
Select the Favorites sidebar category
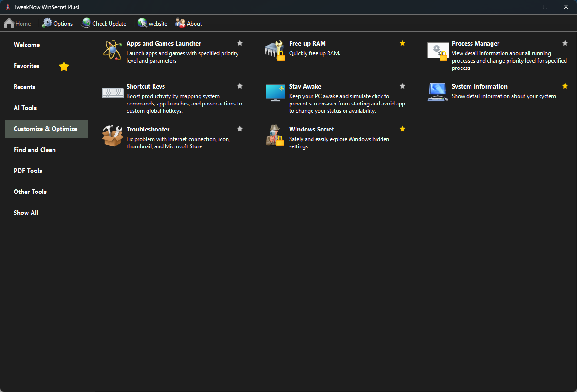click(x=26, y=66)
